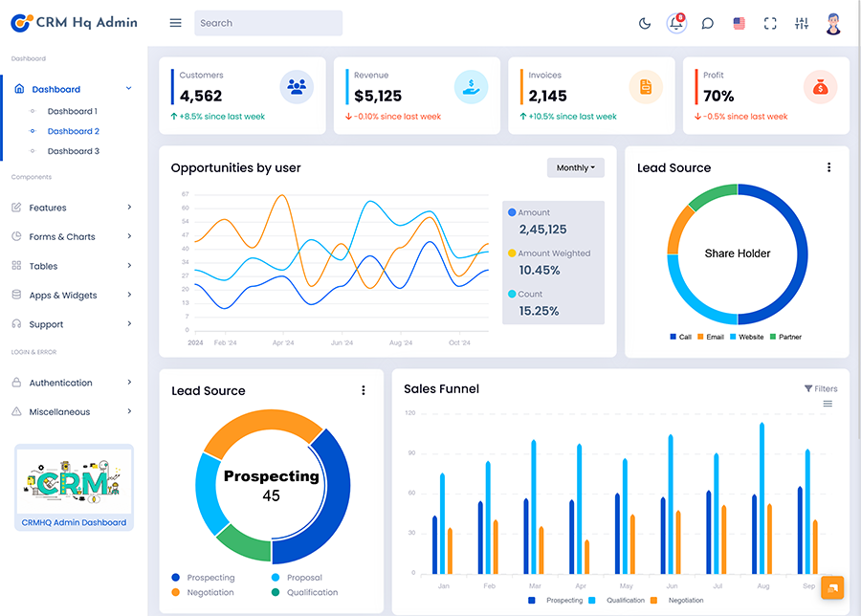
Task: Click the Filters funnel icon
Action: [x=808, y=388]
